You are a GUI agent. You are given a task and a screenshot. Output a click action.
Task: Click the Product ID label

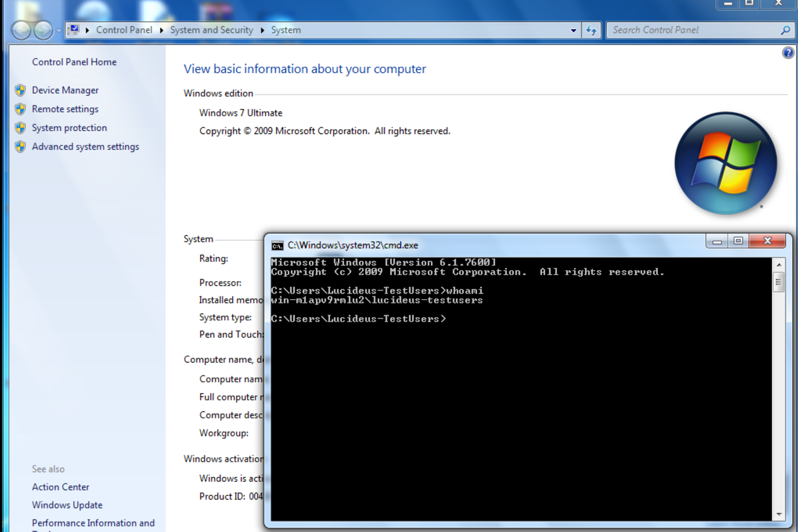click(222, 497)
